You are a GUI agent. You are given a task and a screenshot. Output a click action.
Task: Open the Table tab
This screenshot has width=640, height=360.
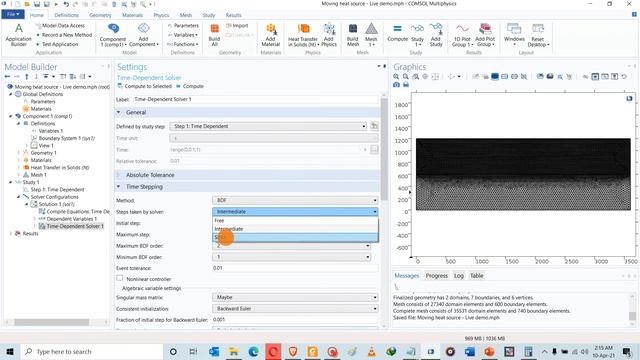point(476,276)
